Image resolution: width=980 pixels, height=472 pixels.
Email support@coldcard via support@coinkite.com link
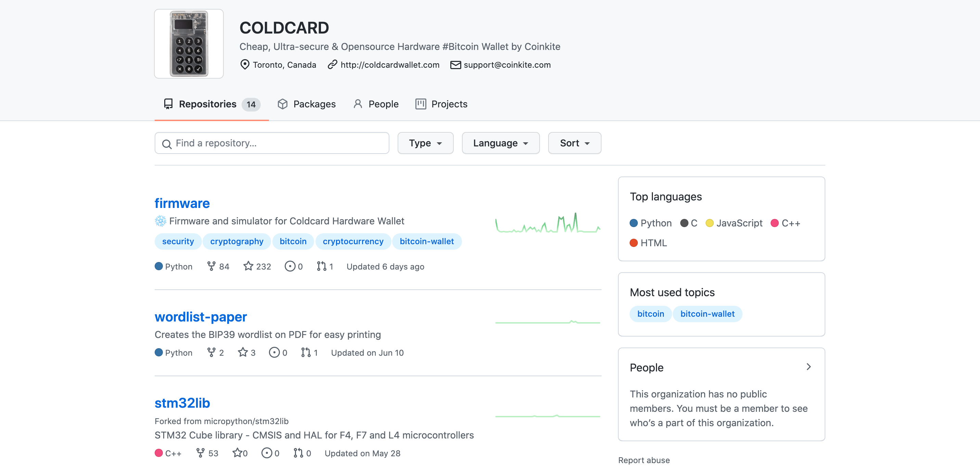point(507,65)
